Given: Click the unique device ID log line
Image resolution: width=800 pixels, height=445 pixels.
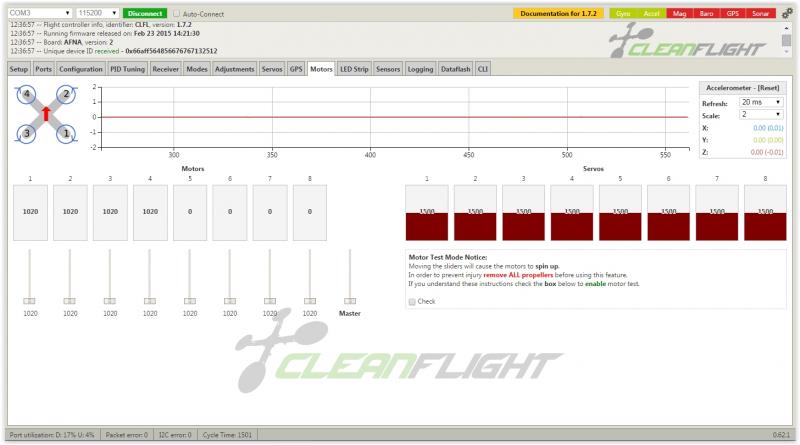Looking at the screenshot, I should point(114,51).
